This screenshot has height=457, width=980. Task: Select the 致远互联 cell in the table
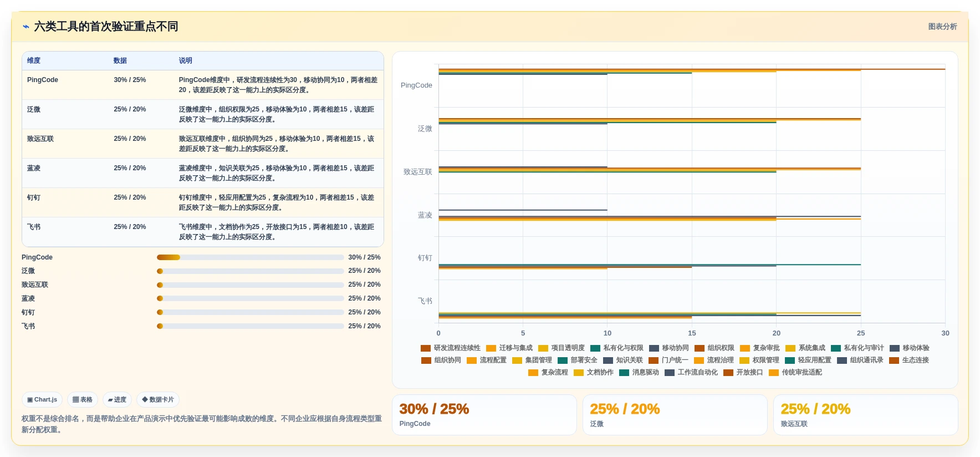click(x=40, y=139)
